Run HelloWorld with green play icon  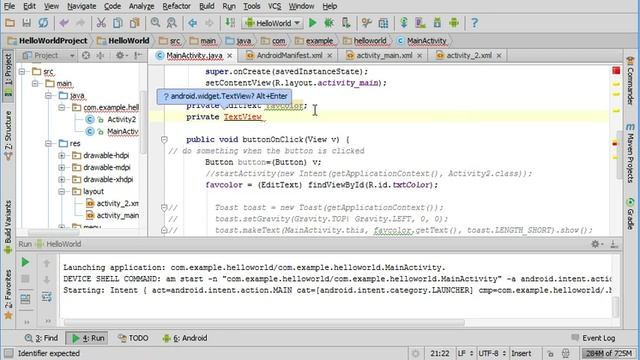tap(313, 23)
